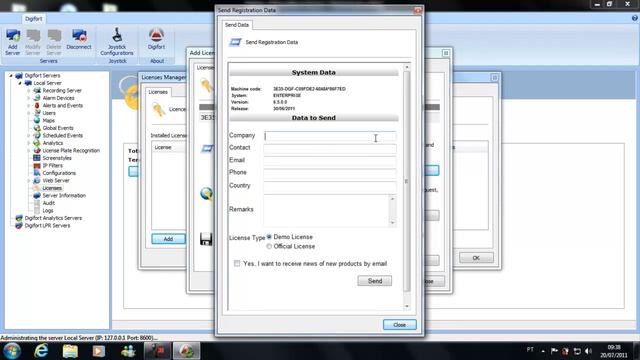Screen dimensions: 640x360
Task: Select Server Information in the tree
Action: (x=64, y=196)
